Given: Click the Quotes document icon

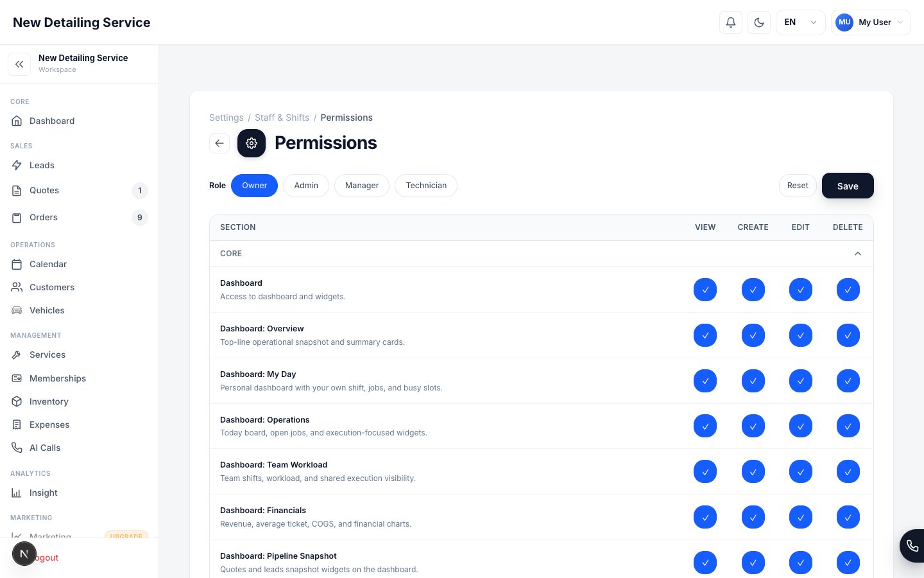Looking at the screenshot, I should coord(17,190).
